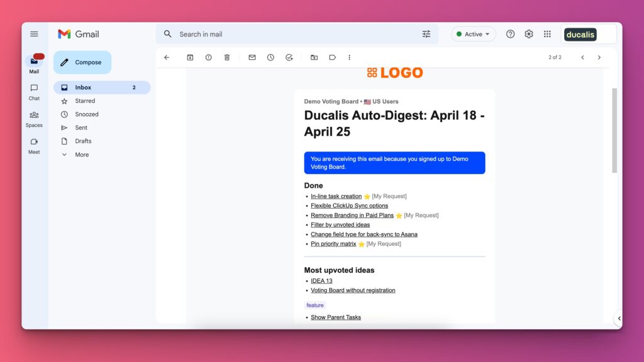Go to the older email arrow
The image size is (644, 362).
tap(599, 57)
